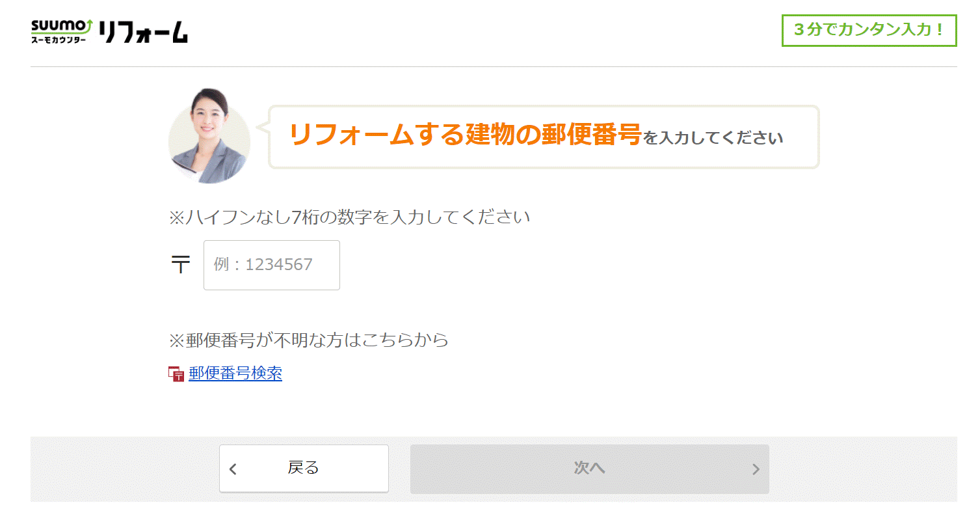Proceed with the 次へ button

[x=590, y=469]
